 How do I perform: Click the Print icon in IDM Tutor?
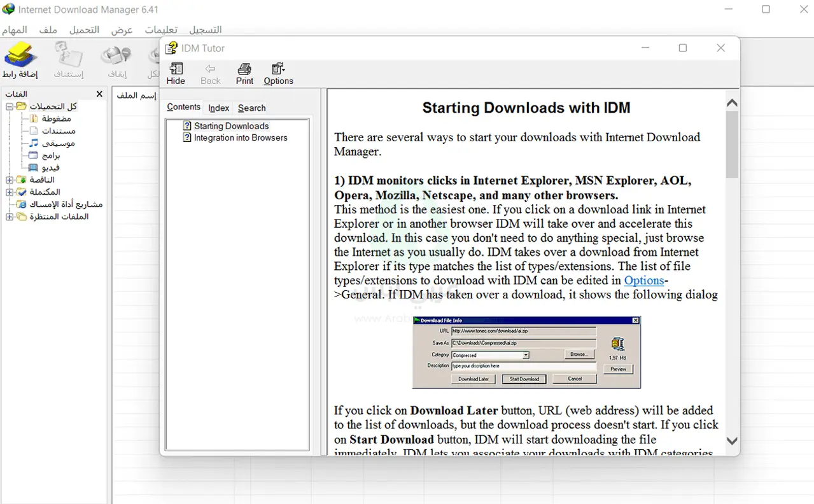[x=244, y=69]
